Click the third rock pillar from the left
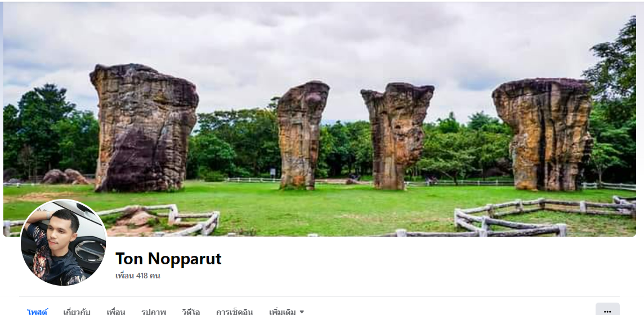Image resolution: width=644 pixels, height=315 pixels. (x=396, y=136)
